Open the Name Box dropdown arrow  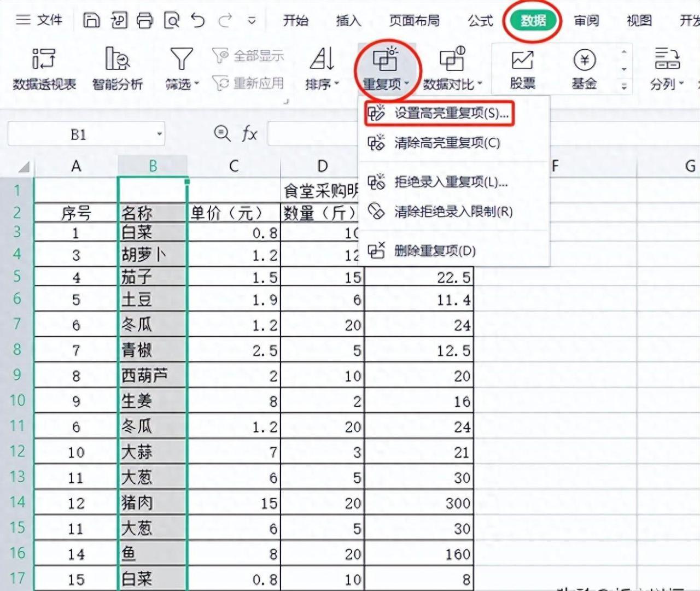pos(159,134)
